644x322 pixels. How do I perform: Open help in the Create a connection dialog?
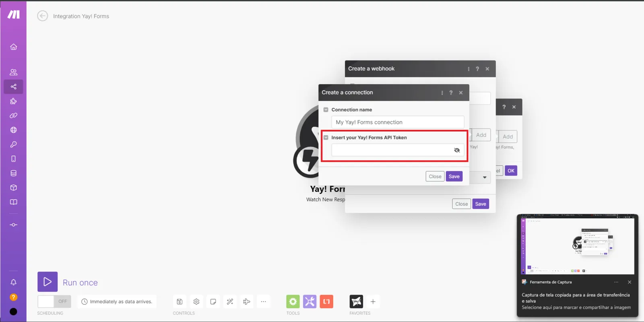click(x=451, y=93)
